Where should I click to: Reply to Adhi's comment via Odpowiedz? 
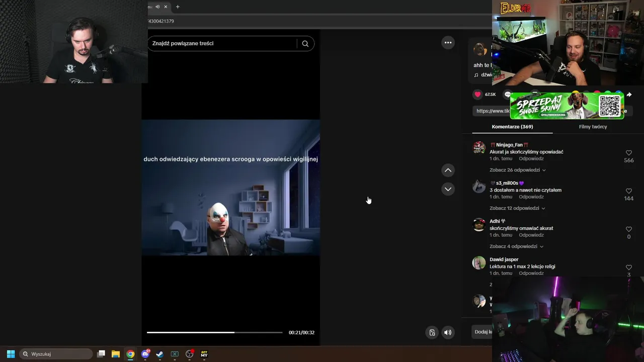(531, 235)
